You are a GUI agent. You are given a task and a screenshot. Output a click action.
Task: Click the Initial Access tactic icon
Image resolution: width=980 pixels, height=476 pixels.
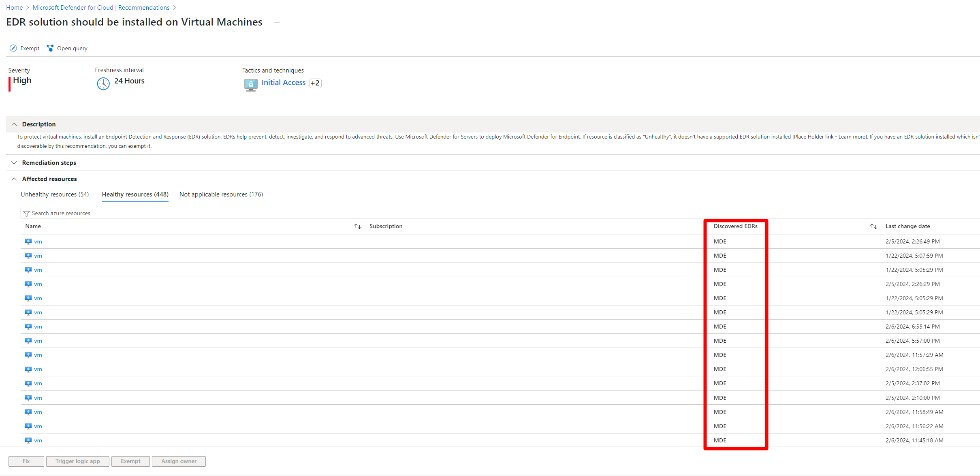point(251,85)
